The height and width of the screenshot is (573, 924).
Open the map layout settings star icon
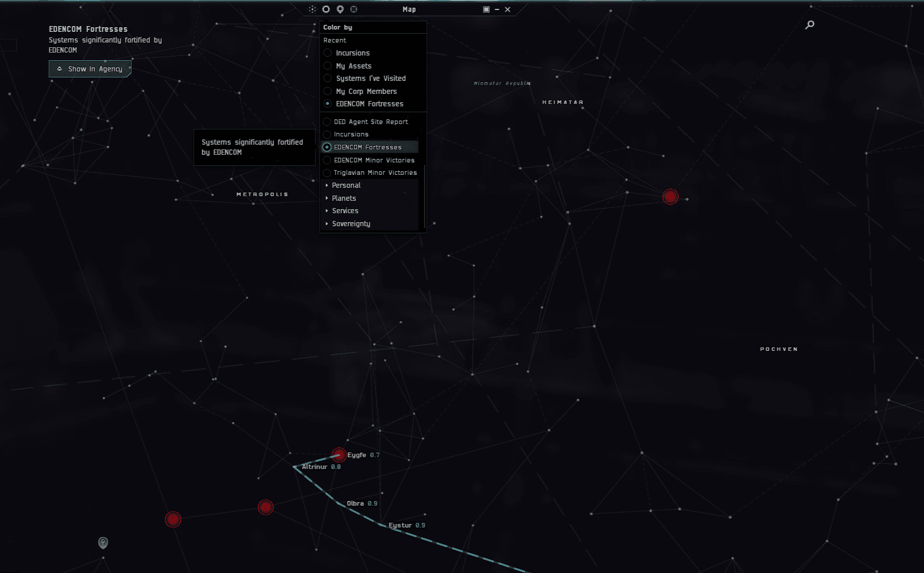tap(312, 9)
